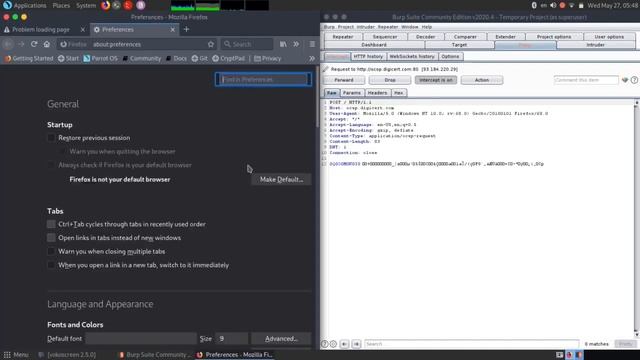This screenshot has height=360, width=640.
Task: Open Firefox hamburger menu icon
Action: (312, 44)
